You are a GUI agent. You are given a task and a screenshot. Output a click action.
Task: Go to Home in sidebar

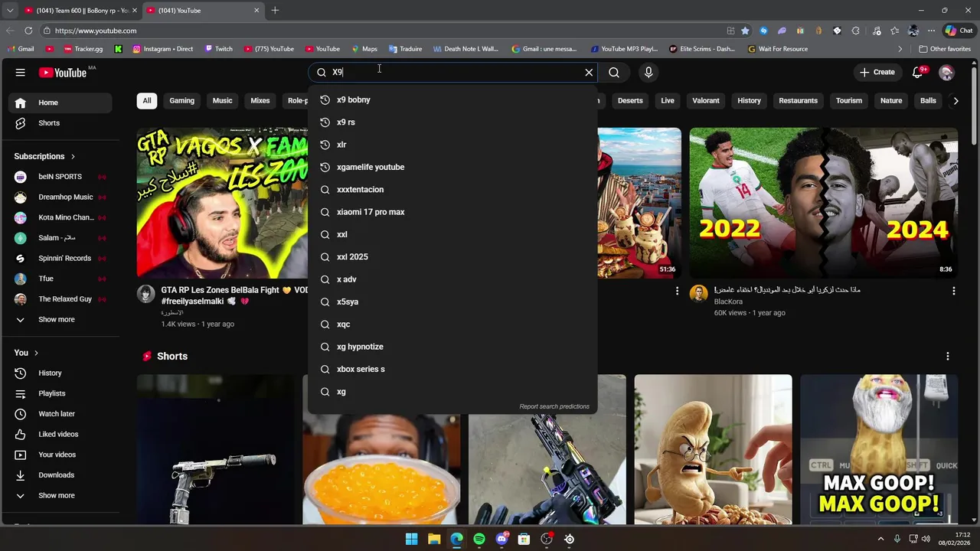(60, 103)
